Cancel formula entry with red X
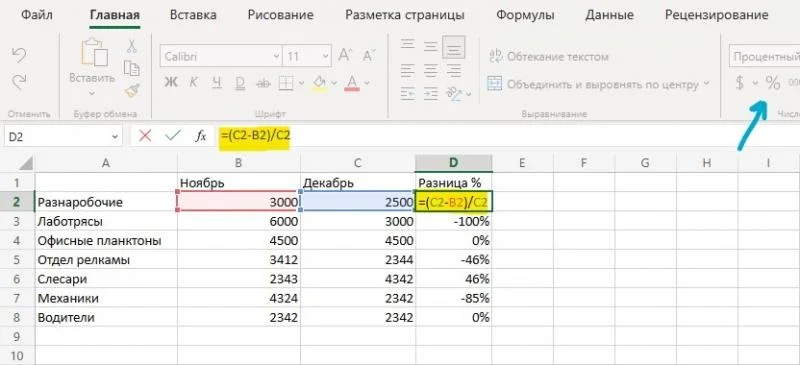The height and width of the screenshot is (365, 800). click(145, 136)
